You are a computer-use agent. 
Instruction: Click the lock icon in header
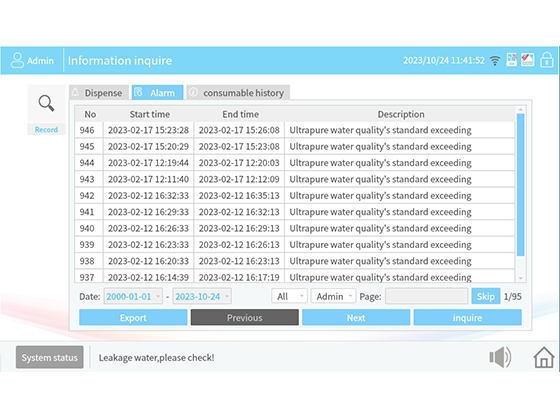coord(546,60)
